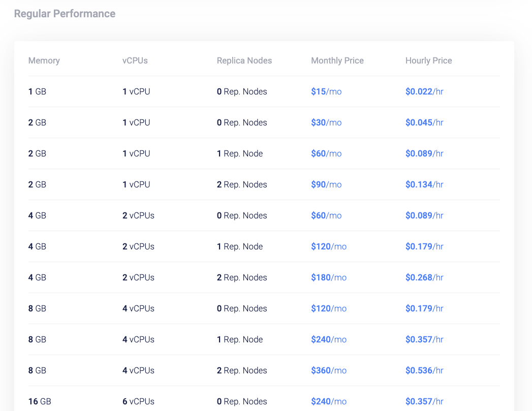
Task: Click 2 Rep. Nodes in 8 GB row
Action: (242, 370)
